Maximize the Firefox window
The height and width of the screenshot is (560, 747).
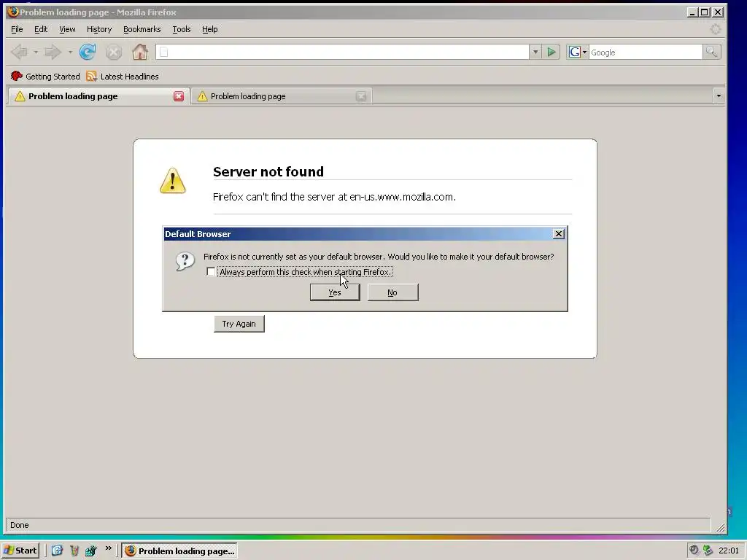705,12
